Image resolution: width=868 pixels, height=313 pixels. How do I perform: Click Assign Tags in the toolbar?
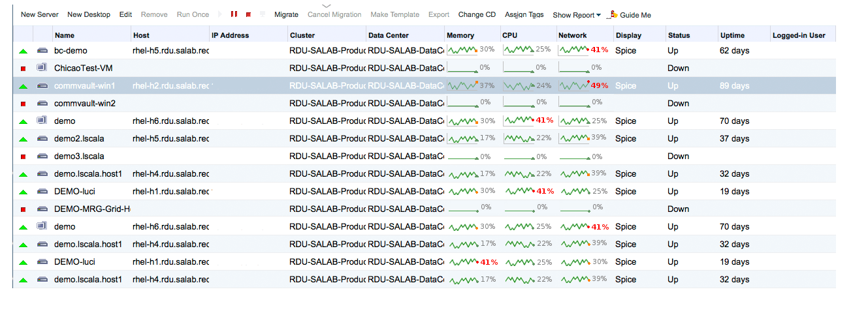tap(524, 14)
